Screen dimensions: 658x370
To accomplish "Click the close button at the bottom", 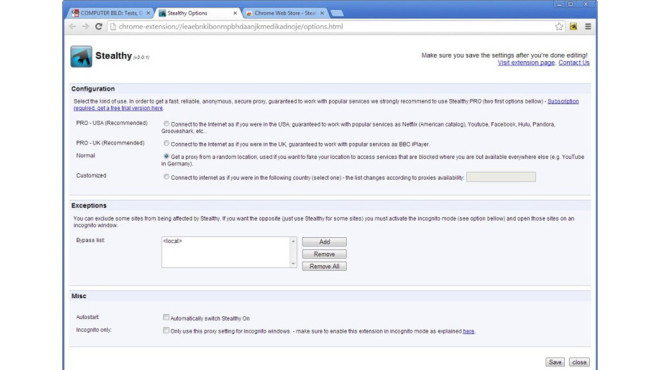I will 579,362.
